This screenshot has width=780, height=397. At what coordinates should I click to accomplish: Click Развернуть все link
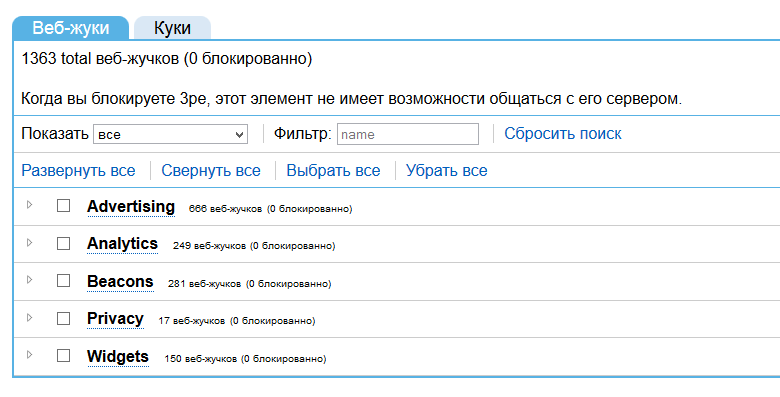[78, 171]
